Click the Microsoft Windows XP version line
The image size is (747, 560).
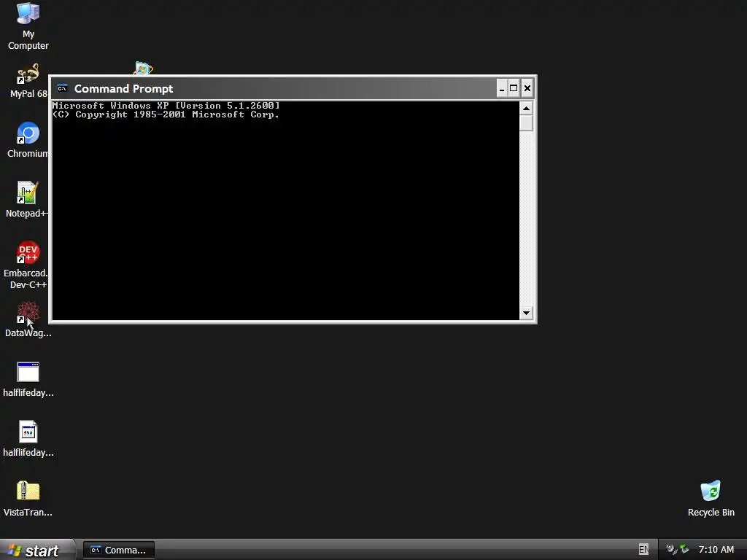tap(166, 106)
